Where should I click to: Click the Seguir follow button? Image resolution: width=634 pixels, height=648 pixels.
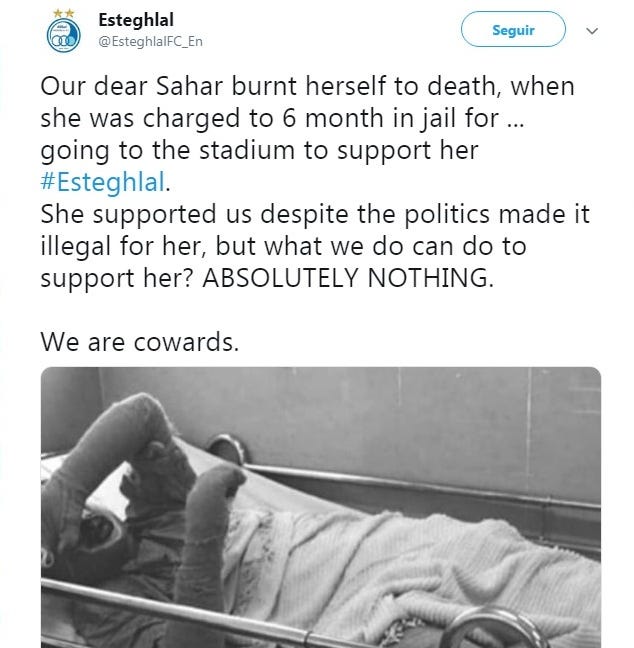513,29
